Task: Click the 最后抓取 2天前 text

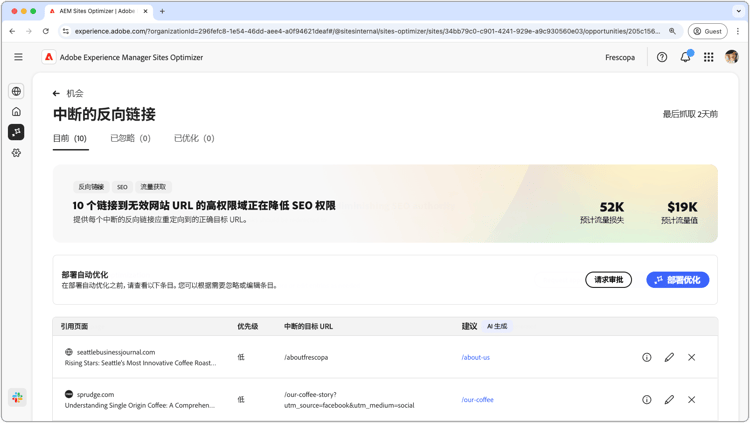Action: pyautogui.click(x=690, y=114)
